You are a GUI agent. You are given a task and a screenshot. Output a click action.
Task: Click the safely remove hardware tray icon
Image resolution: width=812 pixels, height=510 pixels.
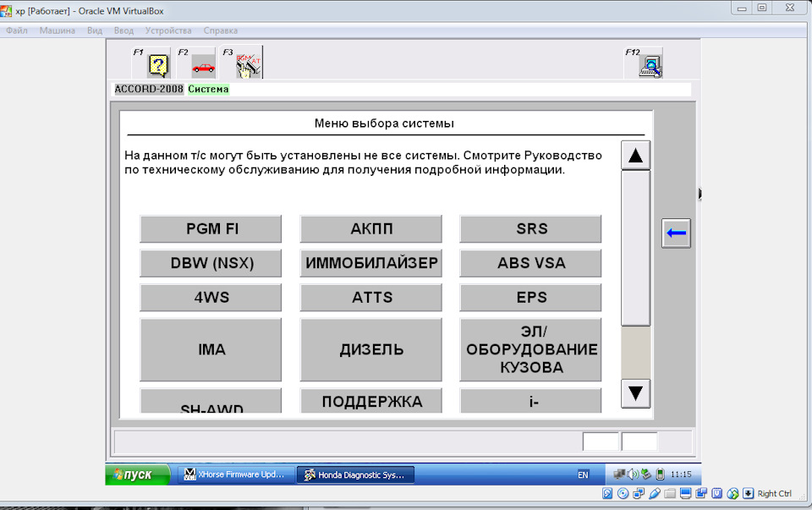(x=645, y=474)
